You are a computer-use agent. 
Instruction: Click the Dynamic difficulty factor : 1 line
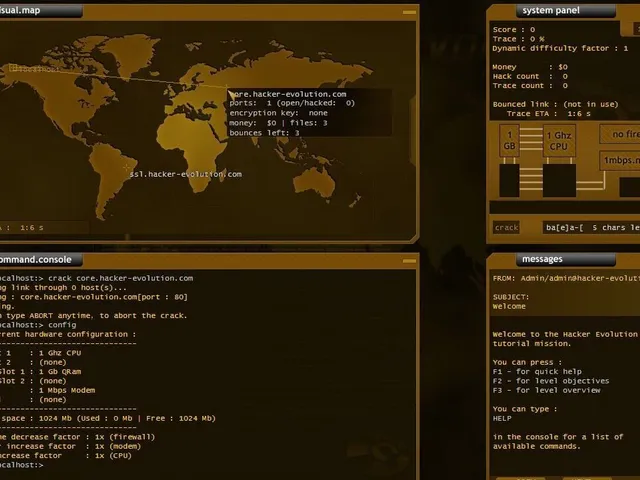(560, 48)
